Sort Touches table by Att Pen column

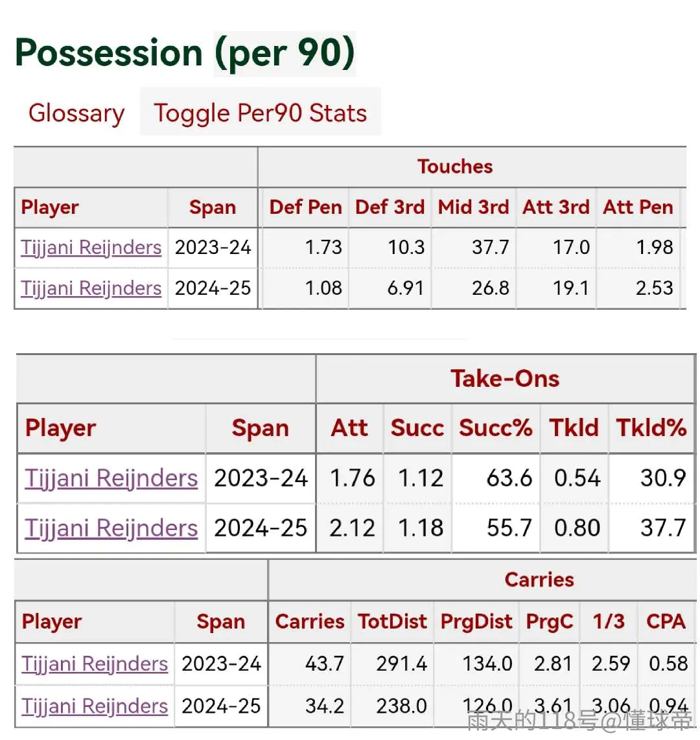pyautogui.click(x=638, y=207)
